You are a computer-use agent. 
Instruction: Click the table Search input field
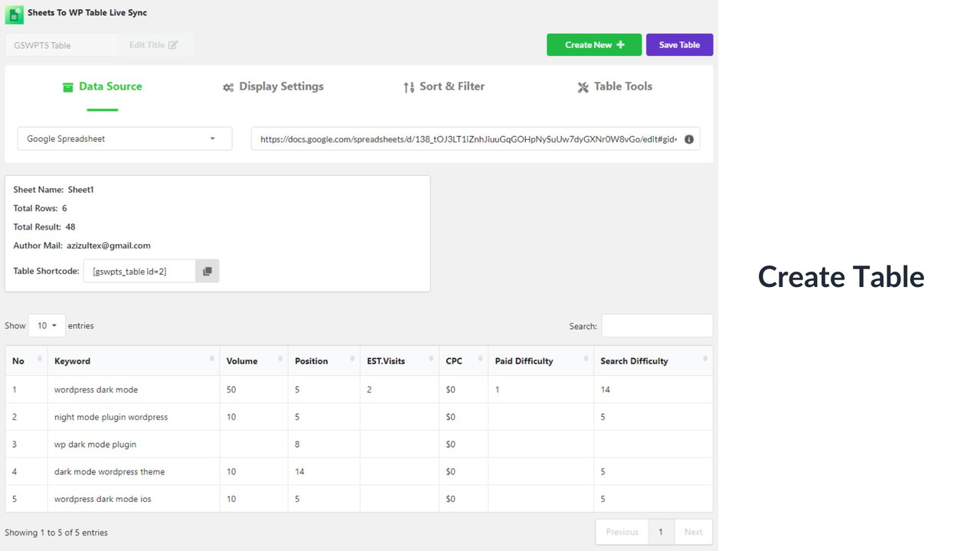point(657,325)
